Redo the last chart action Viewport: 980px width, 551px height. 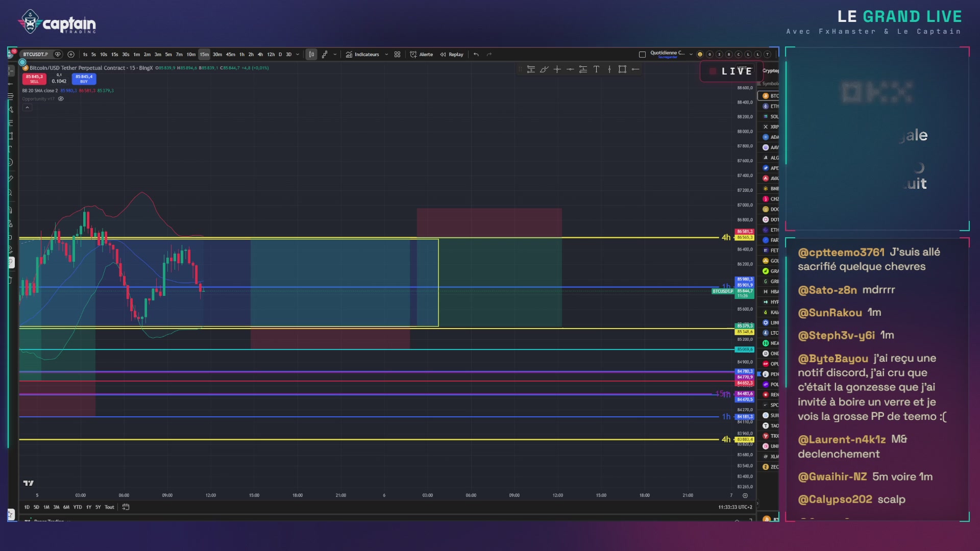coord(489,55)
